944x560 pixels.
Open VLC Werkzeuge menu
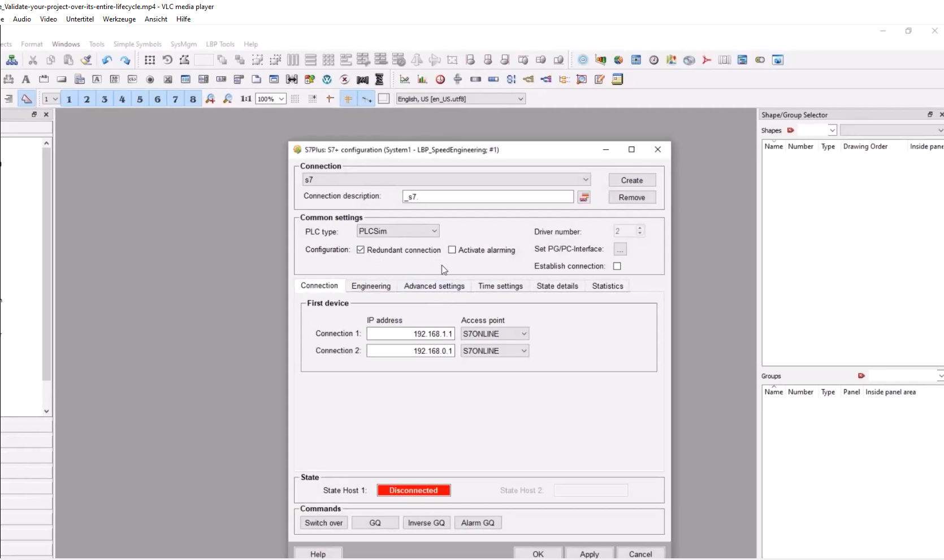tap(119, 19)
